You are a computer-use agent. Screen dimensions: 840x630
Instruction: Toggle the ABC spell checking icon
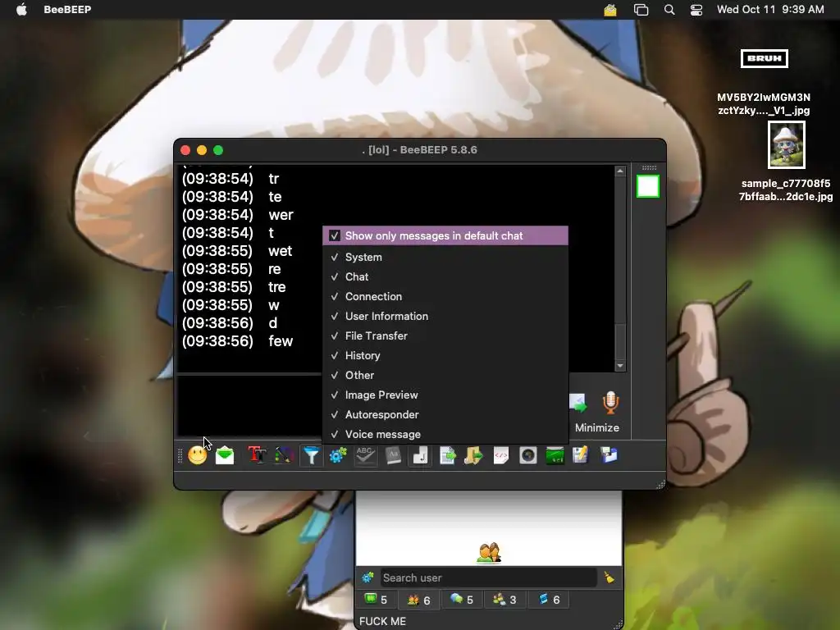365,456
